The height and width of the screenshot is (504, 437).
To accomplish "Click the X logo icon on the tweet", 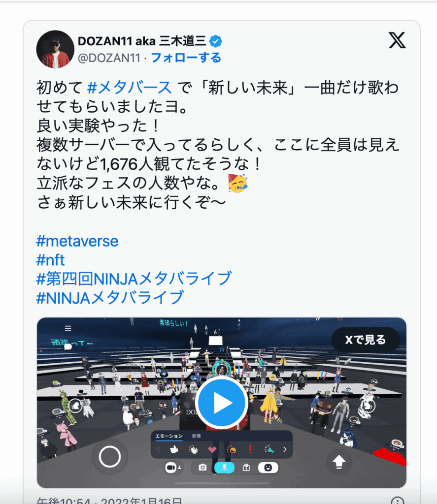I will click(x=397, y=40).
